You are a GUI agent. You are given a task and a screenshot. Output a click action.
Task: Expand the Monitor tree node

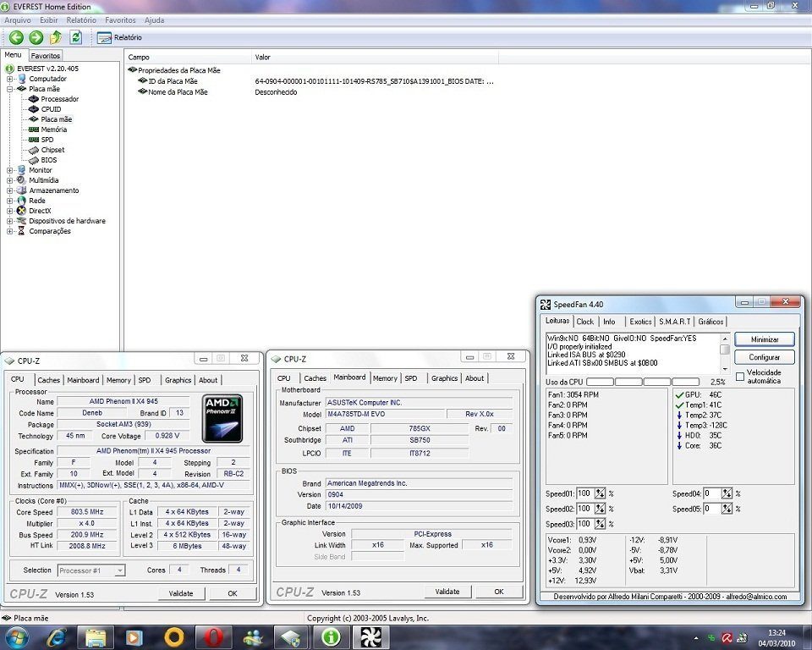coord(10,170)
